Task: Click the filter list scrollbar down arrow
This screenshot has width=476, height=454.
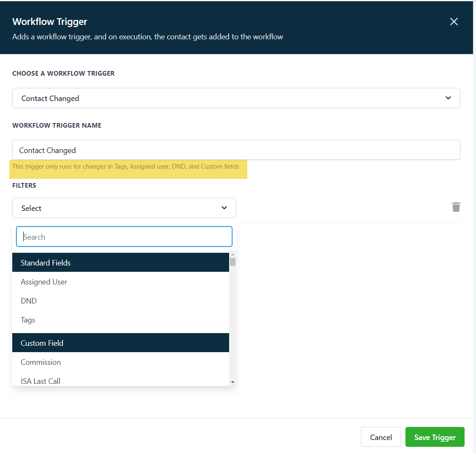Action: point(233,382)
